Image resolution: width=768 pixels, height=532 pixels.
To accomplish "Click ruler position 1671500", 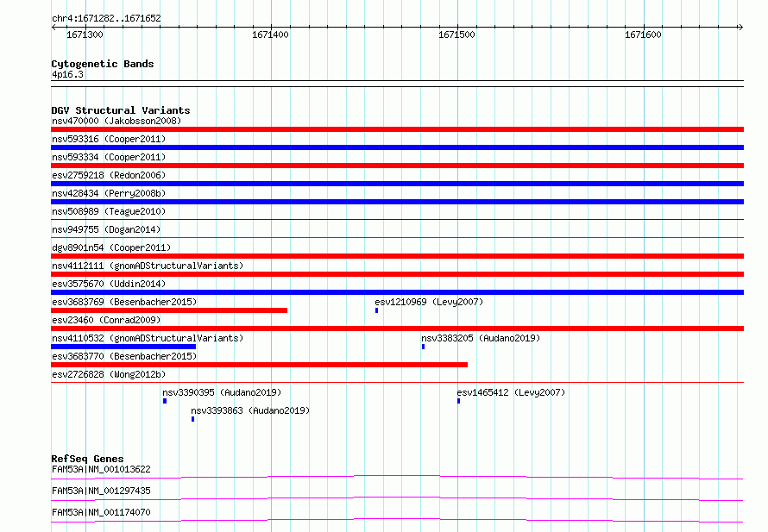I will [x=456, y=34].
